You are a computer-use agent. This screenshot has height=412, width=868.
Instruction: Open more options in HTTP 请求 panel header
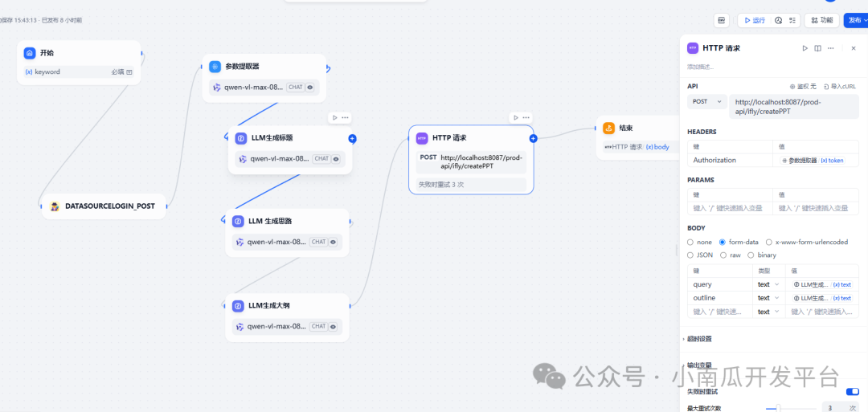click(x=830, y=48)
